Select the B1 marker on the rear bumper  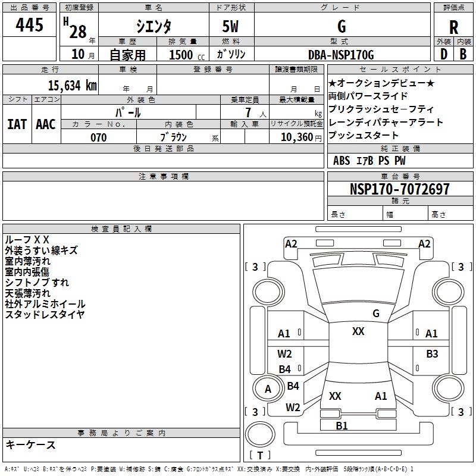click(342, 425)
